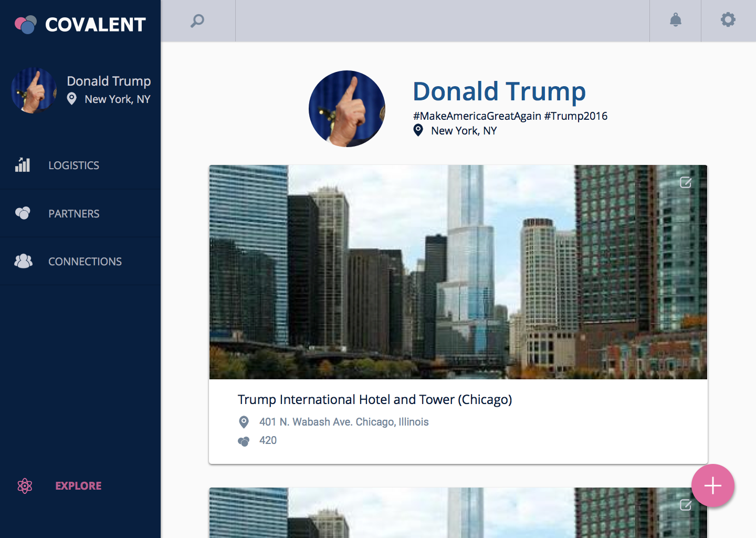Click New York, NY under profile heading
Viewport: 756px width, 538px height.
click(464, 131)
